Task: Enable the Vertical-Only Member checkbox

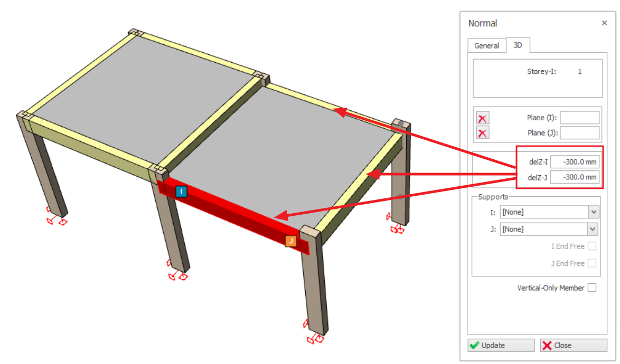Action: tap(592, 288)
